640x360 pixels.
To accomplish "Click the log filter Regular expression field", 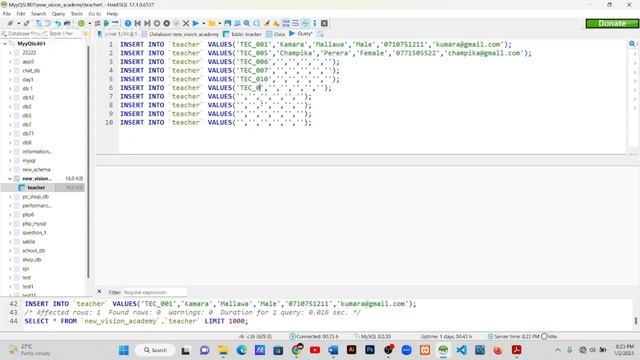I will point(155,292).
